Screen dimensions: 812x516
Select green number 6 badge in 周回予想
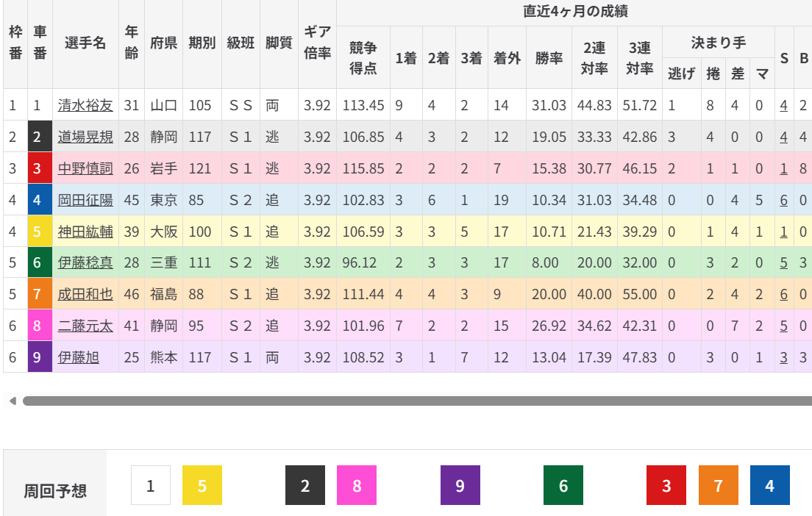click(563, 485)
